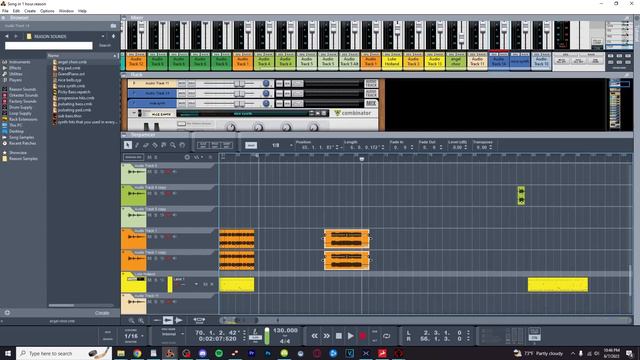Screen dimensions: 640x360
Task: Select the Magnify tool in sequencer toolbar
Action: tap(173, 145)
